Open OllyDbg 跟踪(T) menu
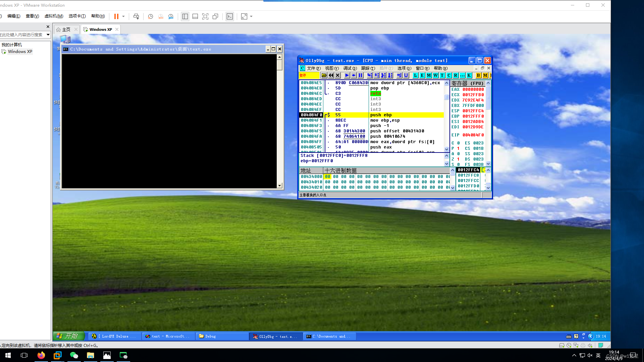 click(368, 68)
